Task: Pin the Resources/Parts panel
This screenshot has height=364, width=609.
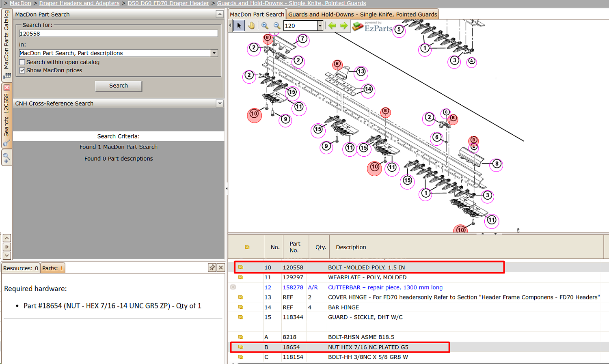Action: pyautogui.click(x=212, y=267)
